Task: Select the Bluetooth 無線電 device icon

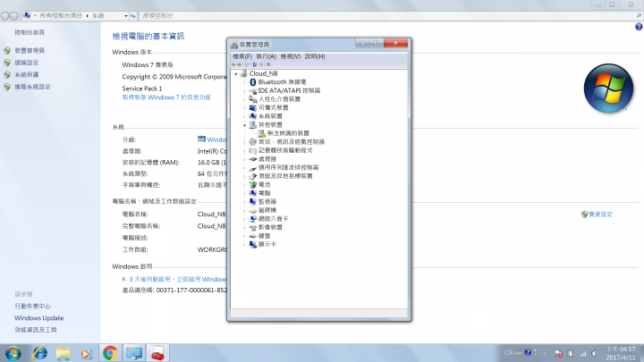Action: pos(253,82)
